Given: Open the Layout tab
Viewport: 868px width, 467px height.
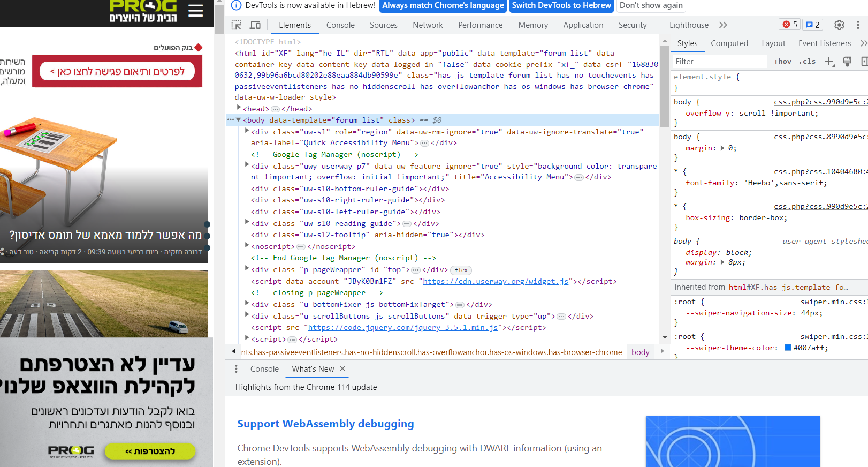Looking at the screenshot, I should 773,43.
